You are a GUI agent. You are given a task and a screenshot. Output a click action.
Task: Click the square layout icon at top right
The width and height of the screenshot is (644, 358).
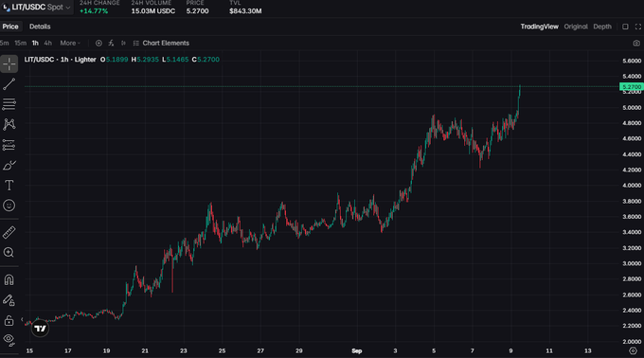[x=625, y=27]
